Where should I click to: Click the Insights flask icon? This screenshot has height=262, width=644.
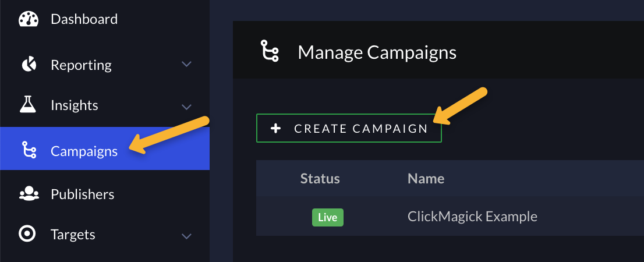[x=28, y=105]
